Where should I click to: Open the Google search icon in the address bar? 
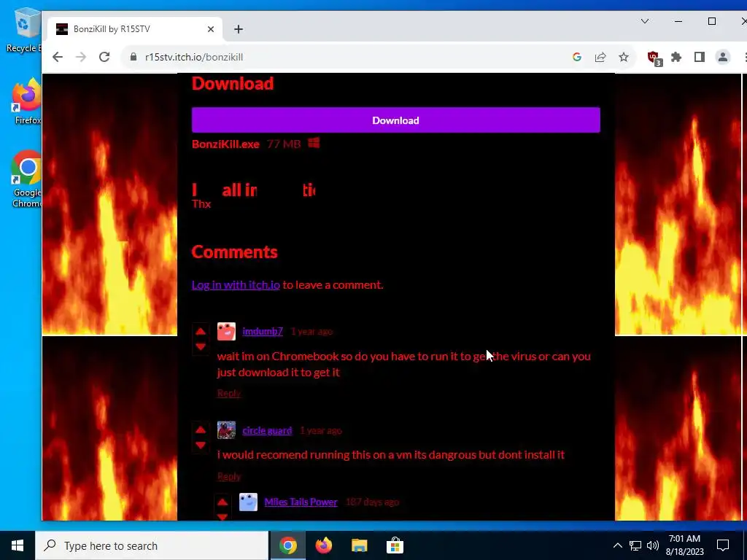point(577,57)
